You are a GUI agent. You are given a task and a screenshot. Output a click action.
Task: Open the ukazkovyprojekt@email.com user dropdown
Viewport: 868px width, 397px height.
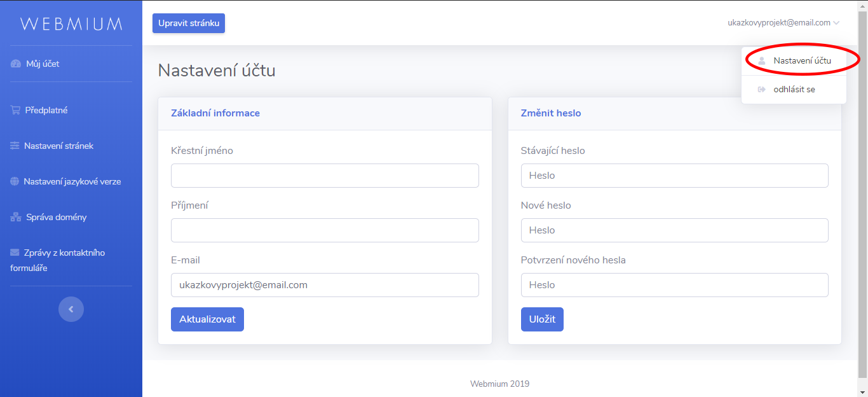[x=783, y=23]
